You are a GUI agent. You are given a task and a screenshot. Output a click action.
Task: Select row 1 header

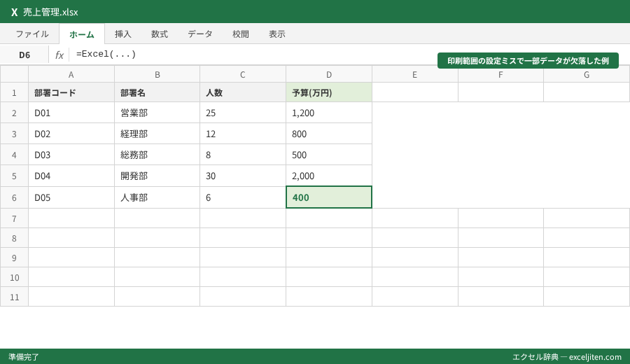tap(14, 93)
